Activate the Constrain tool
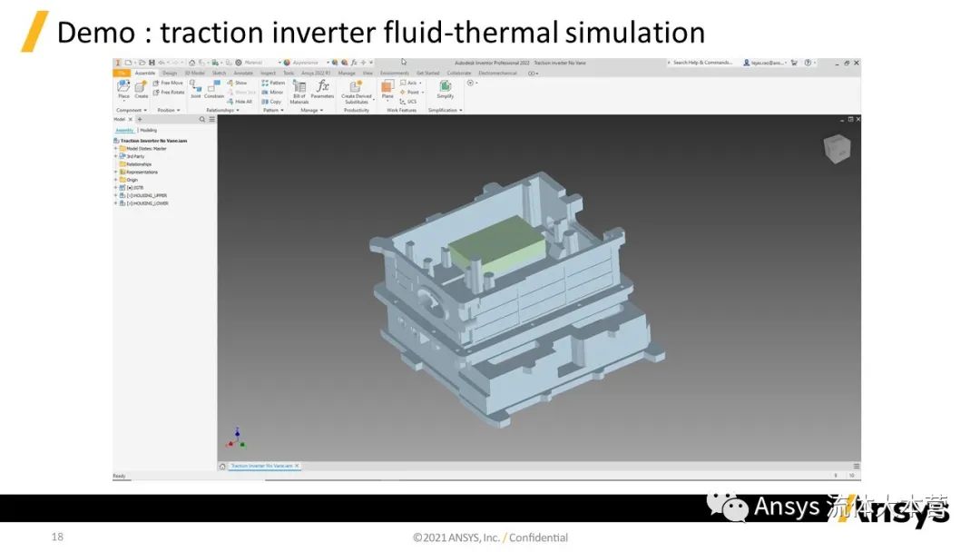This screenshot has width=980, height=552. tap(214, 89)
